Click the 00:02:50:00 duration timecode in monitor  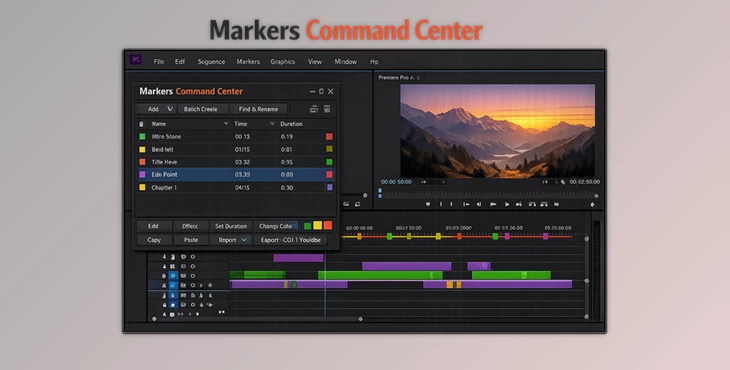[584, 182]
